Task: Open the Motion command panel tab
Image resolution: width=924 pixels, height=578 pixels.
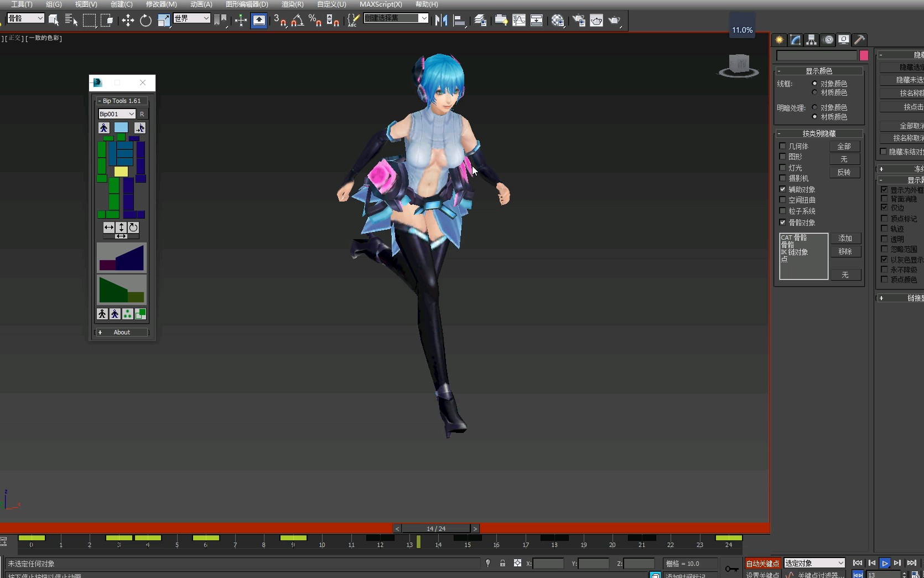Action: click(828, 40)
